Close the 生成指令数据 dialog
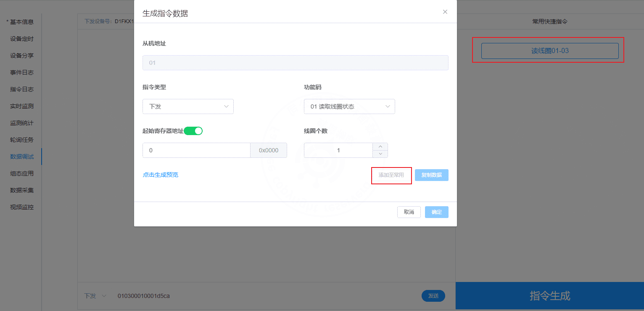 pyautogui.click(x=445, y=12)
